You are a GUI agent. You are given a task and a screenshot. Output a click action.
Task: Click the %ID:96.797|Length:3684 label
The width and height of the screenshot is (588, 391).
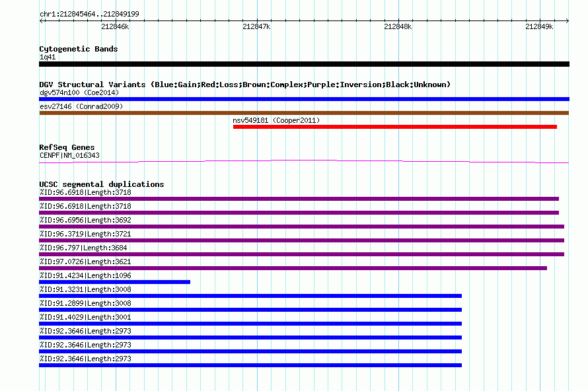83,248
